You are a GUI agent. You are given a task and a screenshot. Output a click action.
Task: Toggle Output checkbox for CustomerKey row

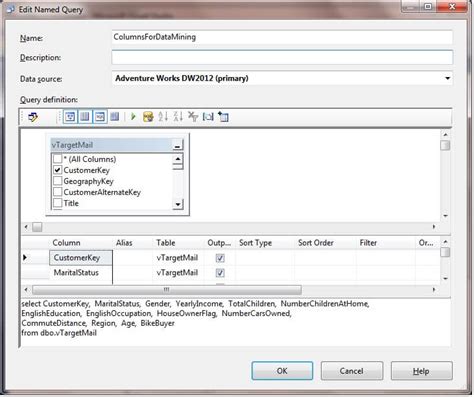coord(220,258)
